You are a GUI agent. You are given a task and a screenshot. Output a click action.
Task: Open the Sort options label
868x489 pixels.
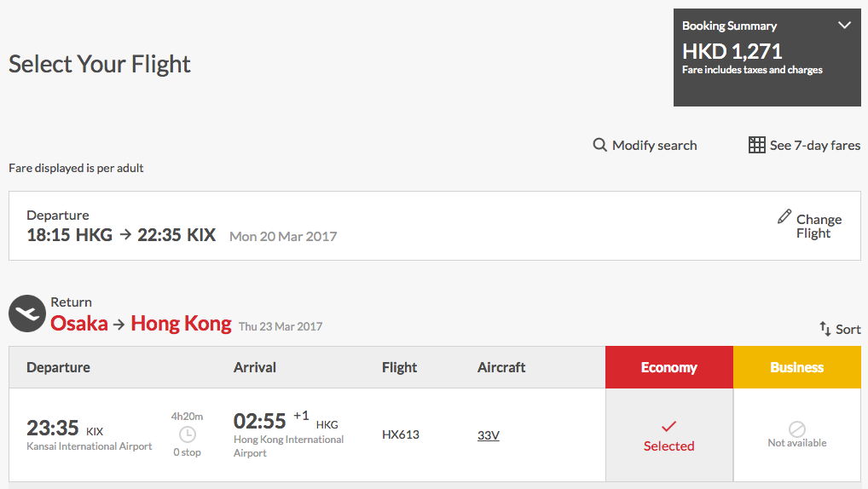(848, 330)
